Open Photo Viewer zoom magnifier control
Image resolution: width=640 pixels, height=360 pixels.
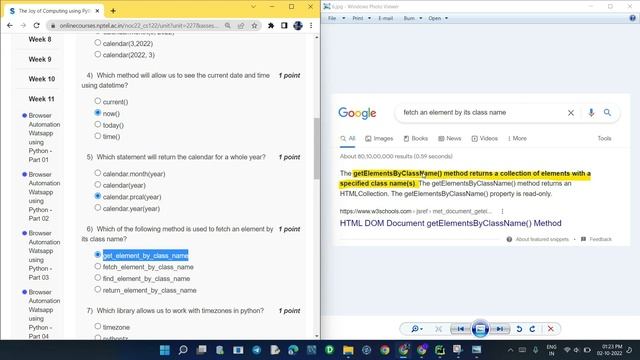click(x=417, y=329)
